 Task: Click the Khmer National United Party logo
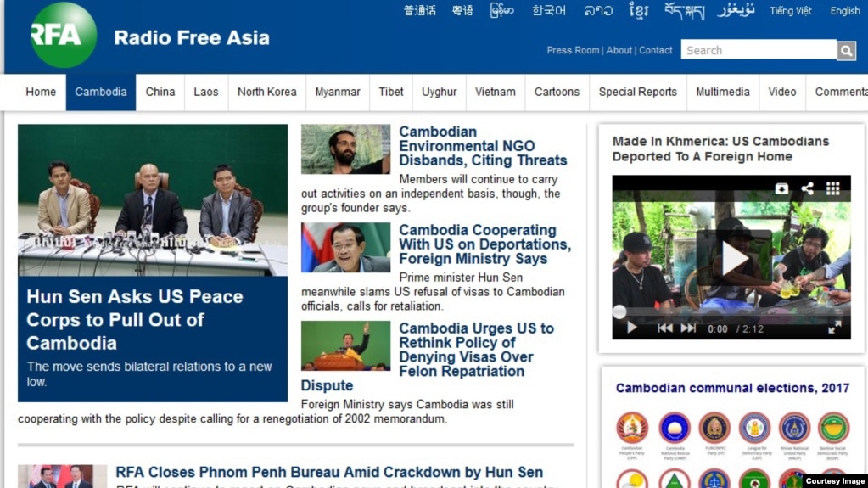(794, 428)
